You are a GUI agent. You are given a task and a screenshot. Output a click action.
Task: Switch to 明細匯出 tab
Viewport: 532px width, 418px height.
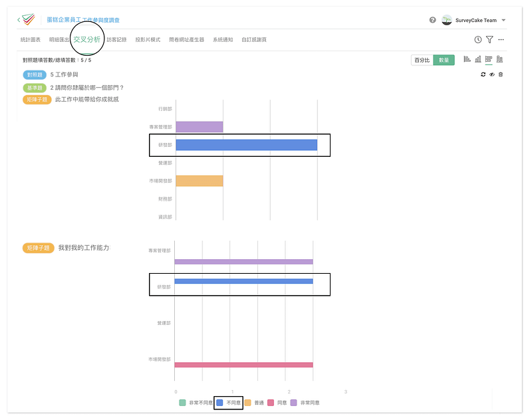coord(59,40)
